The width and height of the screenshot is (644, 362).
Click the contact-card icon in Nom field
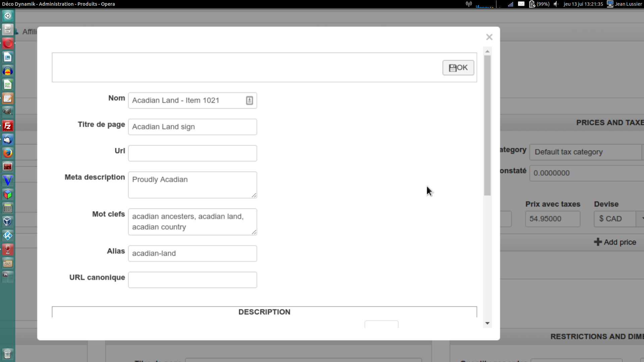249,101
